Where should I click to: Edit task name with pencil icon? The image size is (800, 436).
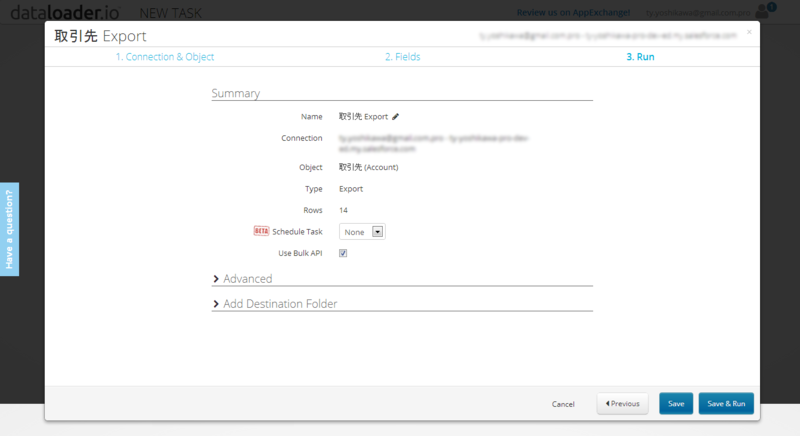[395, 116]
